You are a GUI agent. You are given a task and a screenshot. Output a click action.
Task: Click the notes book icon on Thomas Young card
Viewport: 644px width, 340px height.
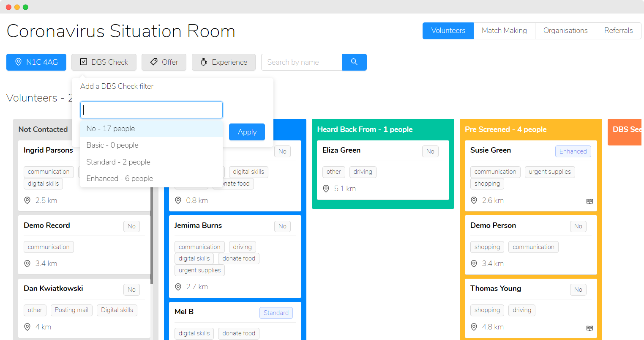[x=589, y=328]
